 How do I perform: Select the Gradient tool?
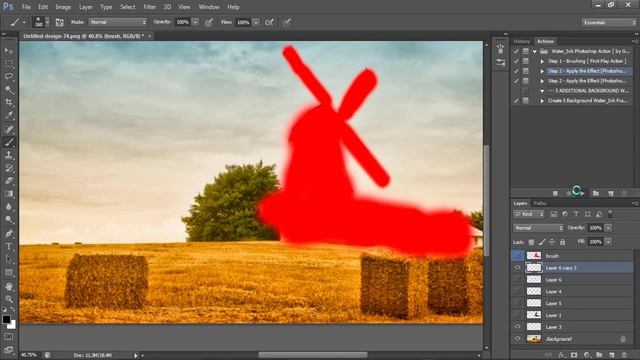click(9, 194)
